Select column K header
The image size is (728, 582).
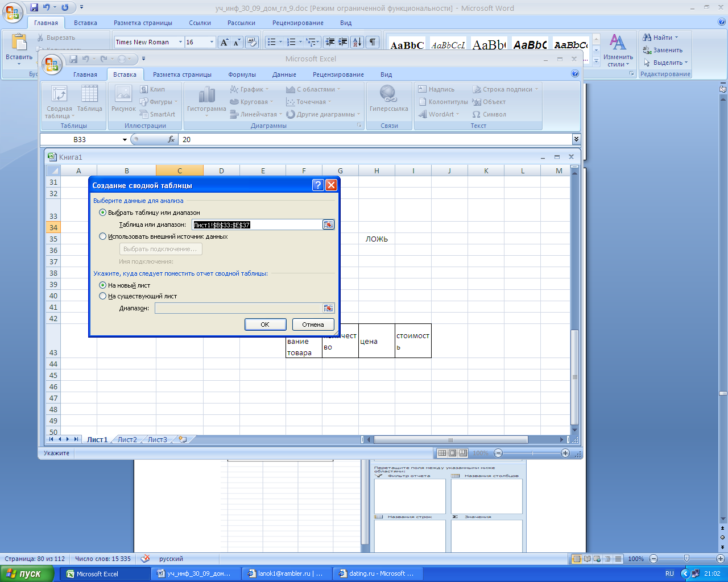pos(486,171)
